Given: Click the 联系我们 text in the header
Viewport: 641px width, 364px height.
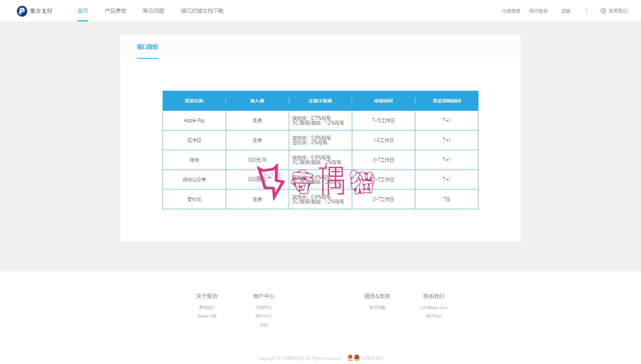Looking at the screenshot, I should pyautogui.click(x=618, y=11).
